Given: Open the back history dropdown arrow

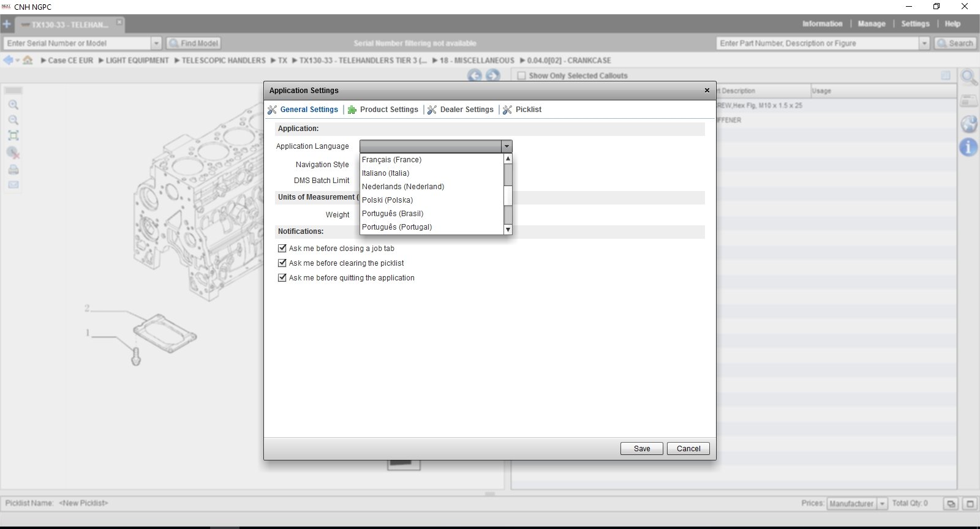Looking at the screenshot, I should point(17,60).
